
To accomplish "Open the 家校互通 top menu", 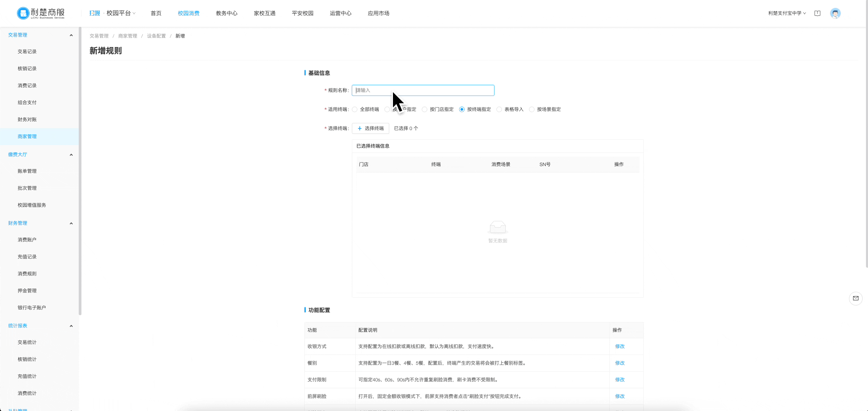I will 265,13.
